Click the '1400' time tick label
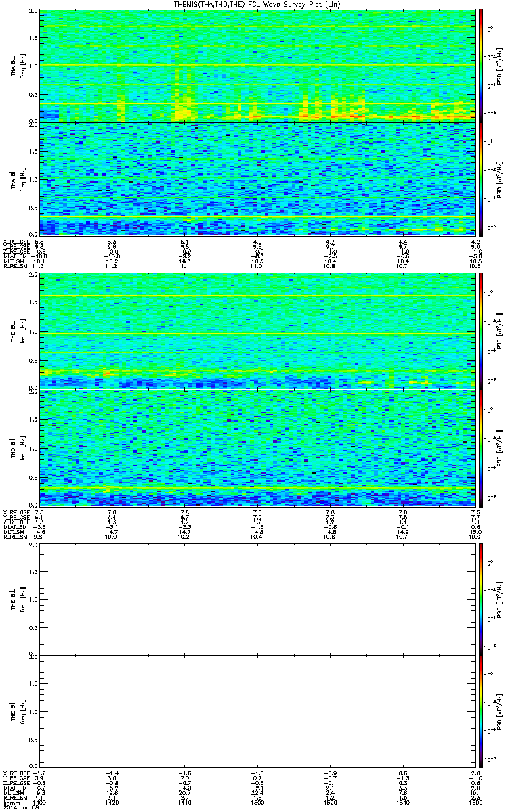This screenshot has width=508, height=812. (40, 802)
